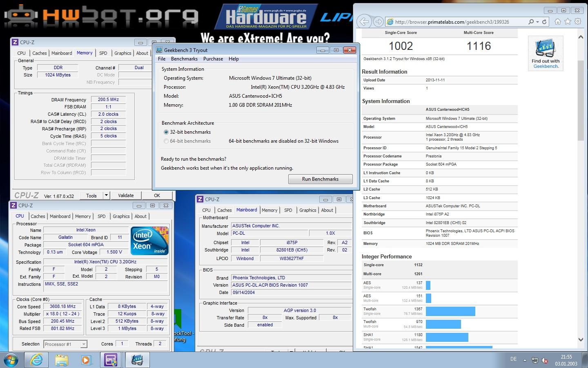Image resolution: width=588 pixels, height=368 pixels.
Task: Open the Windows Start menu orb
Action: [12, 360]
